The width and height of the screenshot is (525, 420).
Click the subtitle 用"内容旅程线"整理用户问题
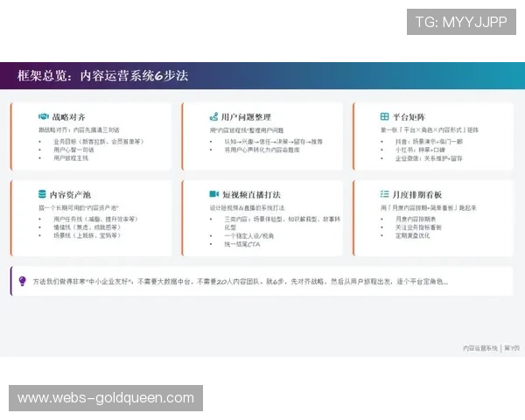[x=247, y=130]
